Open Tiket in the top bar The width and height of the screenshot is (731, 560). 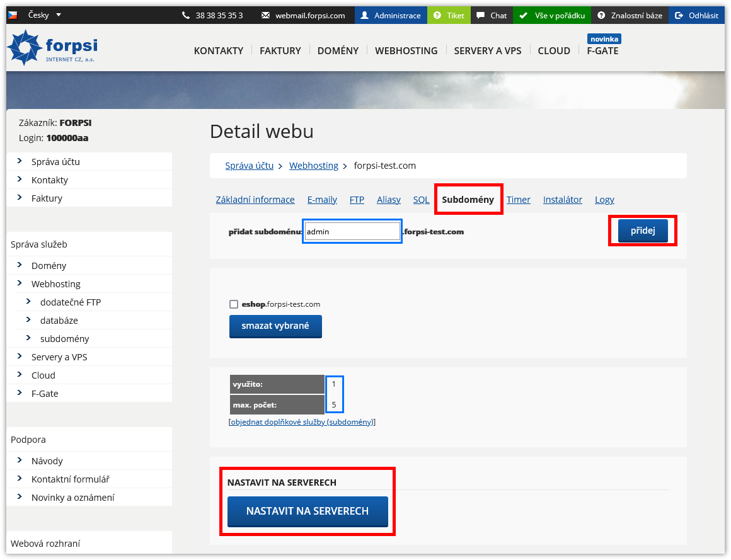click(x=449, y=15)
